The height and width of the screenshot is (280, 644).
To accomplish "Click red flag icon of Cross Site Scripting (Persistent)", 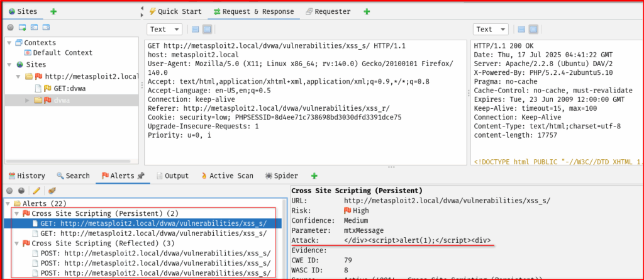I will pyautogui.click(x=26, y=213).
